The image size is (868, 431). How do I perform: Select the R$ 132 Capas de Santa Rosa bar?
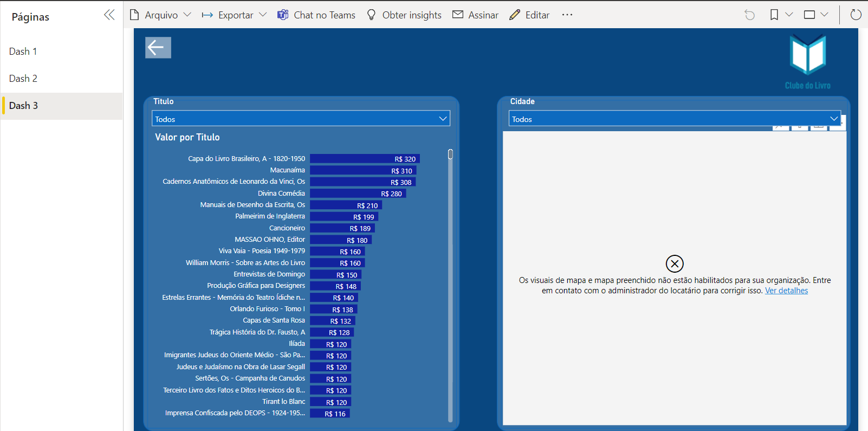click(333, 321)
